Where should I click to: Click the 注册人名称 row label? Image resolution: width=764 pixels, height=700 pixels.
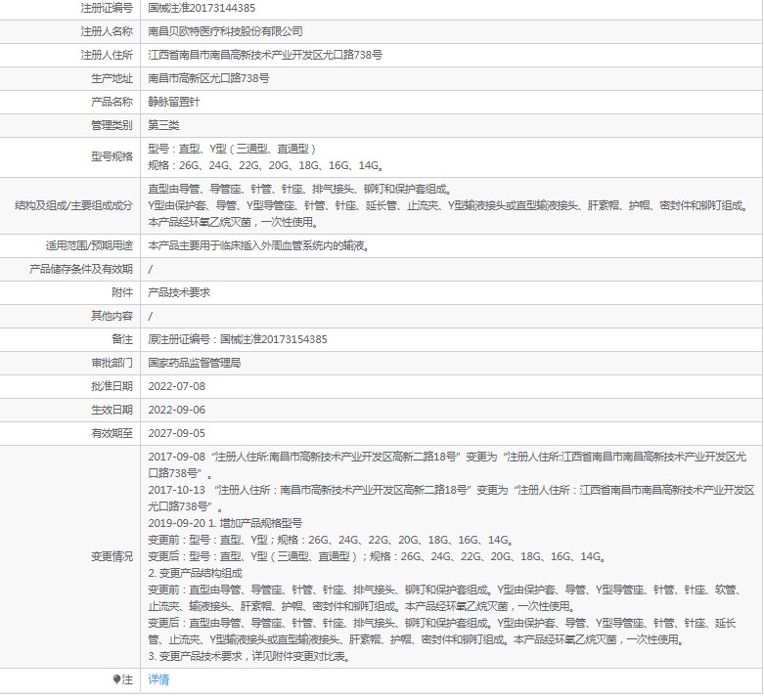(107, 31)
